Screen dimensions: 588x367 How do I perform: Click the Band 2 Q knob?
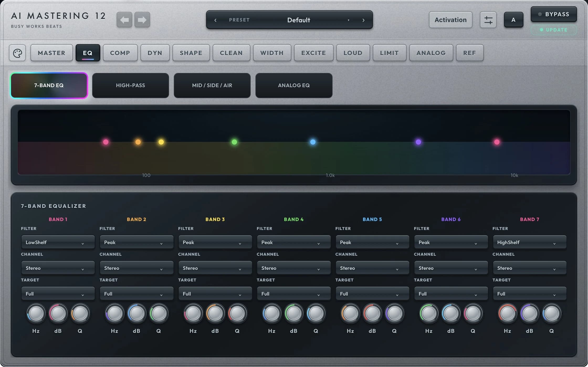point(159,313)
